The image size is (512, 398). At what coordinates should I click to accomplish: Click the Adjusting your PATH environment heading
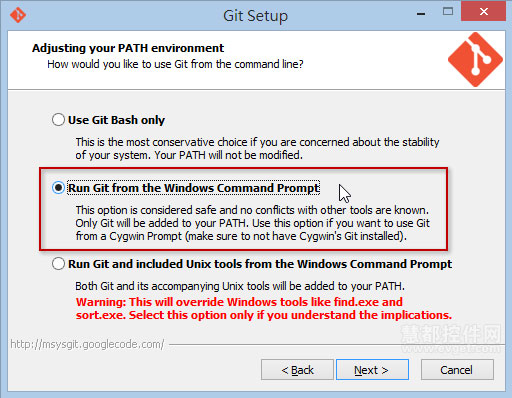[x=128, y=48]
